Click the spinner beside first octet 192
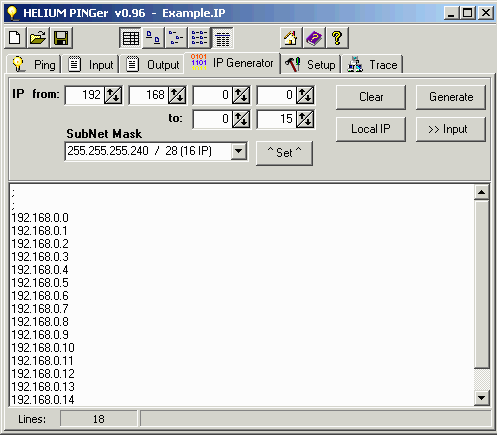This screenshot has height=435, width=497. point(113,95)
